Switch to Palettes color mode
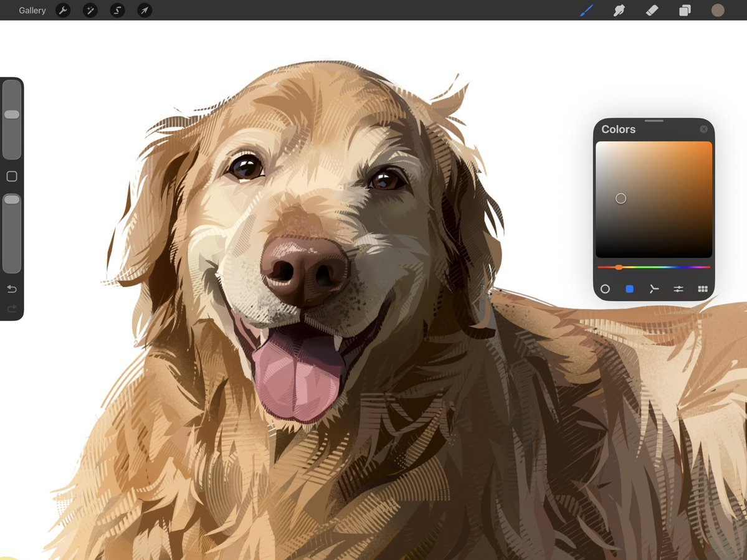Image resolution: width=747 pixels, height=560 pixels. coord(703,289)
